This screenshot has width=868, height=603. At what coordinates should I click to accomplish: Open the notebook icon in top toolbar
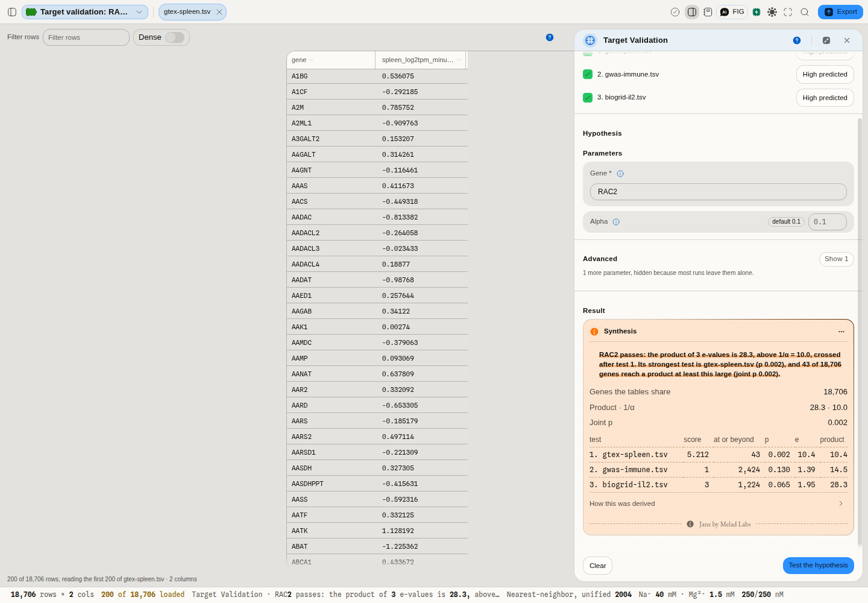click(708, 12)
